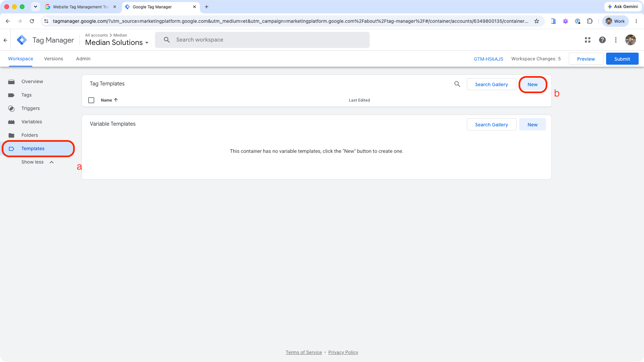Close the Google Tag Manager tab
This screenshot has height=362, width=644.
(x=195, y=7)
